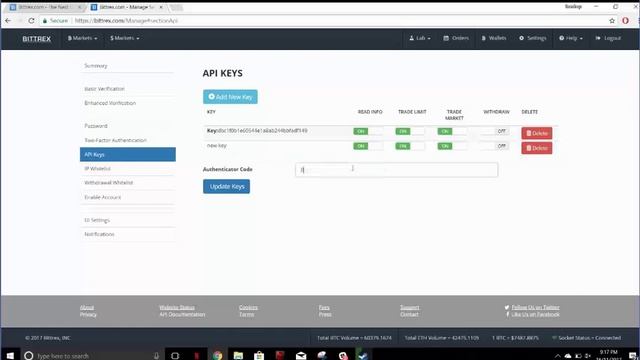Open Settings gear in the top navbar
This screenshot has width=640, height=360.
(x=533, y=38)
